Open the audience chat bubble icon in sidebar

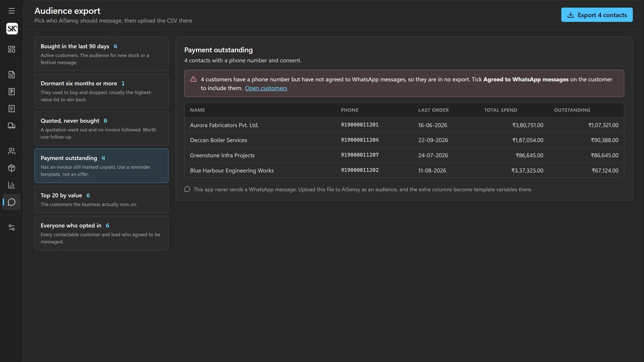pos(12,202)
